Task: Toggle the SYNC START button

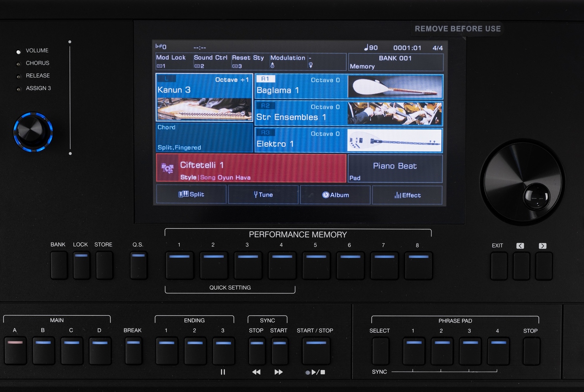Action: pyautogui.click(x=279, y=350)
